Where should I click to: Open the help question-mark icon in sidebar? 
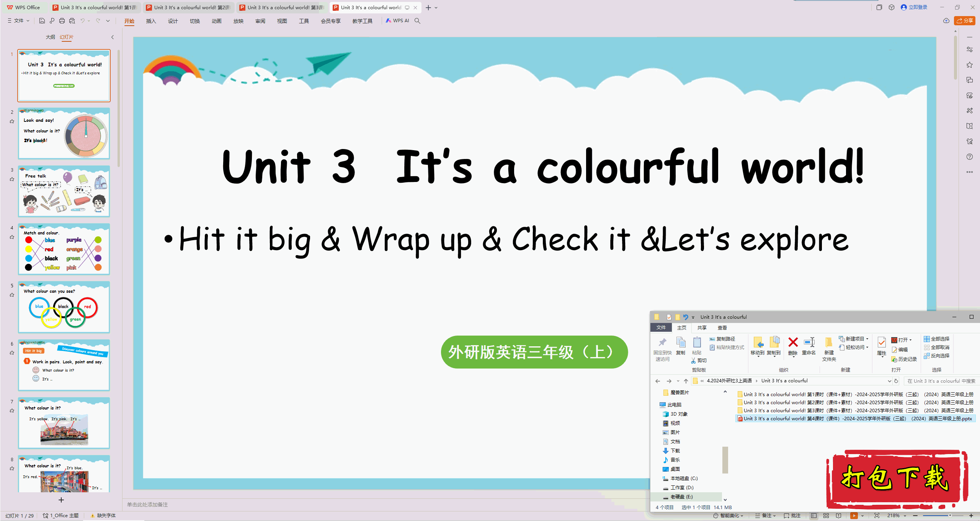pyautogui.click(x=970, y=157)
